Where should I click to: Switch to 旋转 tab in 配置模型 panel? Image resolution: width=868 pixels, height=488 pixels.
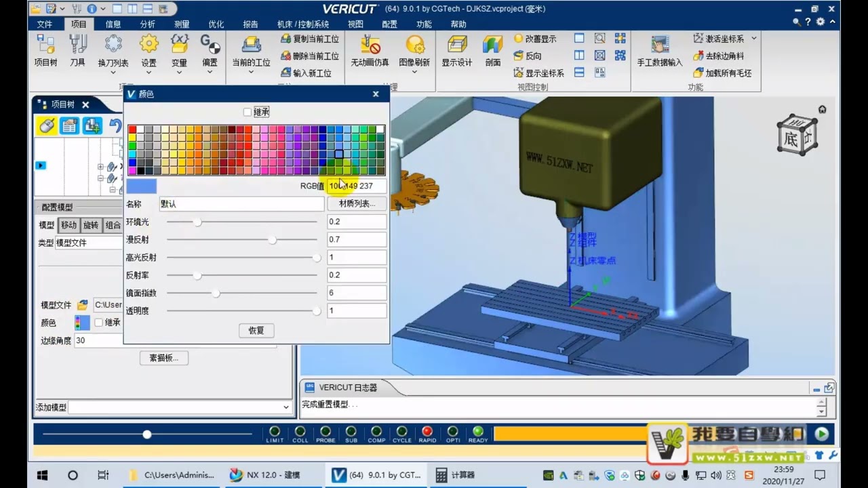[91, 225]
